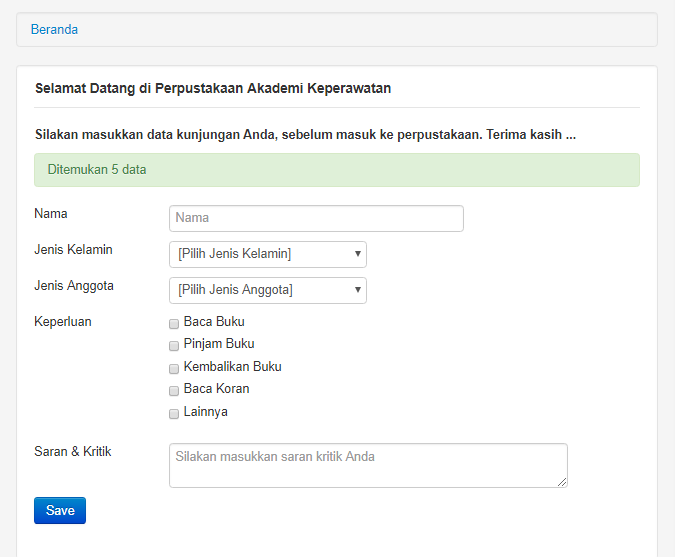Click the Jenis Kelamin label text

tap(73, 249)
